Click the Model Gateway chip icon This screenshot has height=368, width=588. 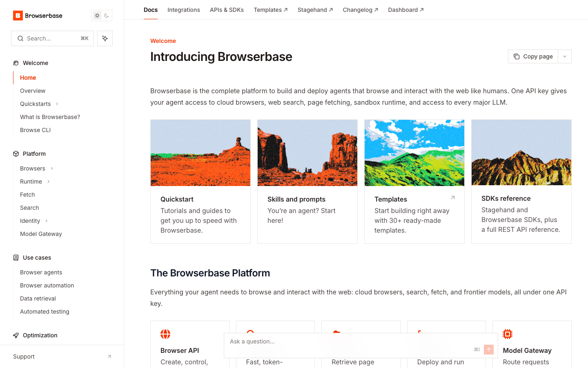[x=508, y=334]
